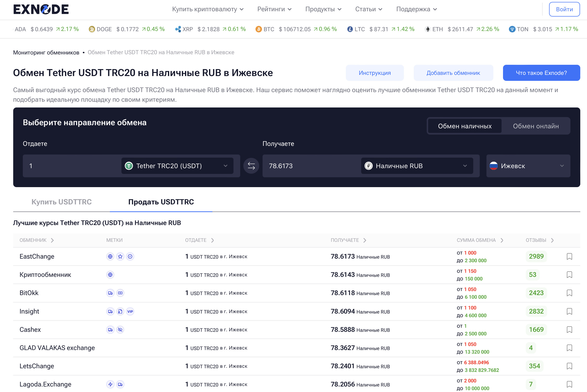The height and width of the screenshot is (392, 587).
Task: Click the swap exchange direction arrows icon
Action: 251,166
